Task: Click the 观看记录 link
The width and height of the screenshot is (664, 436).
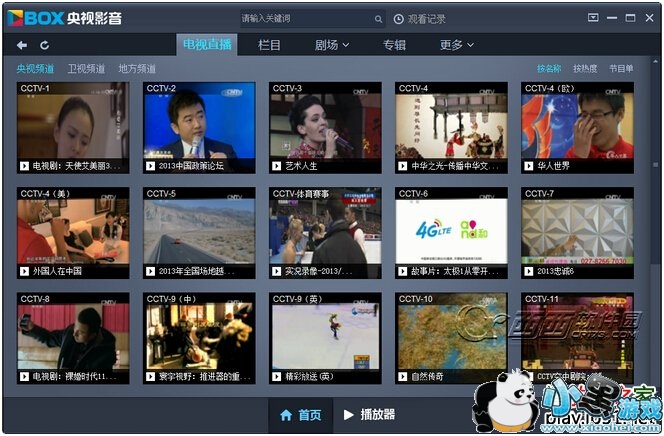Action: pos(426,19)
